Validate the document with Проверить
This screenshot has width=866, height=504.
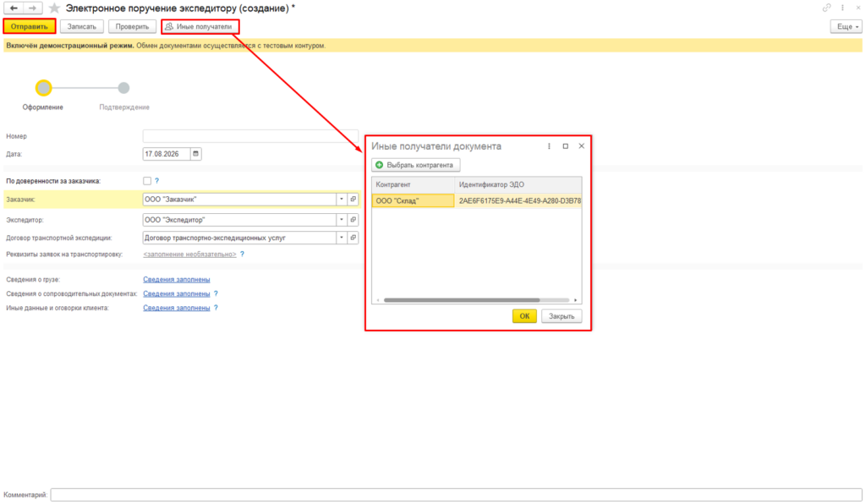[133, 26]
